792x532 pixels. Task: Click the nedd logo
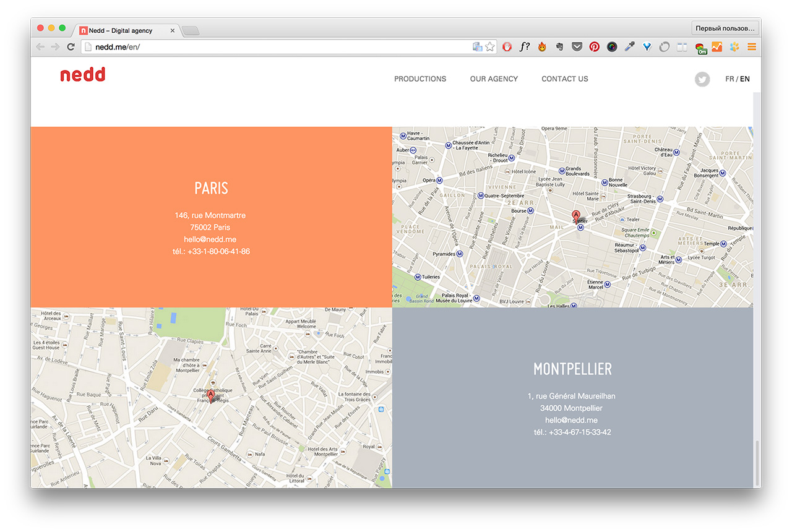[x=83, y=75]
